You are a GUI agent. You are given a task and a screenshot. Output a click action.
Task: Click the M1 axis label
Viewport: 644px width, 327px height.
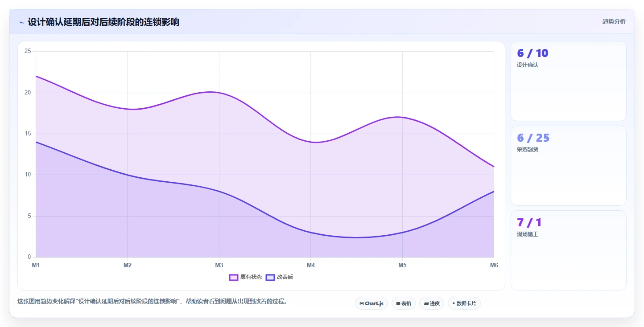coord(36,266)
